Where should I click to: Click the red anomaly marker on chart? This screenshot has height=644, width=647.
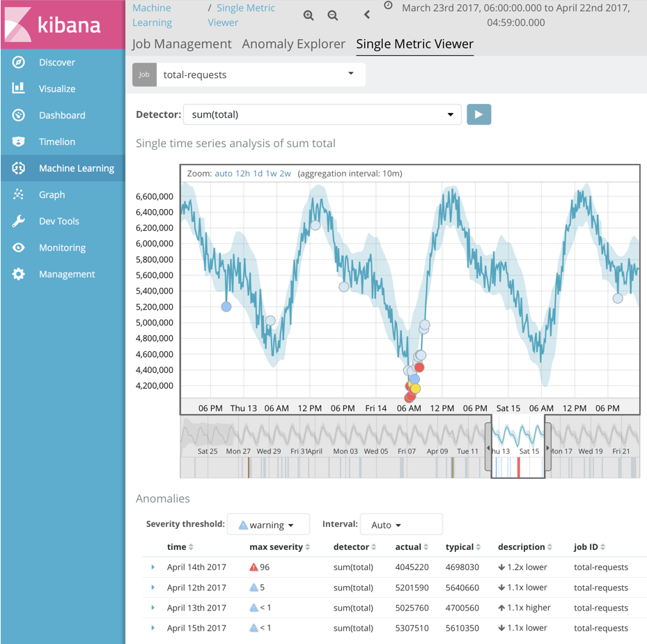419,367
